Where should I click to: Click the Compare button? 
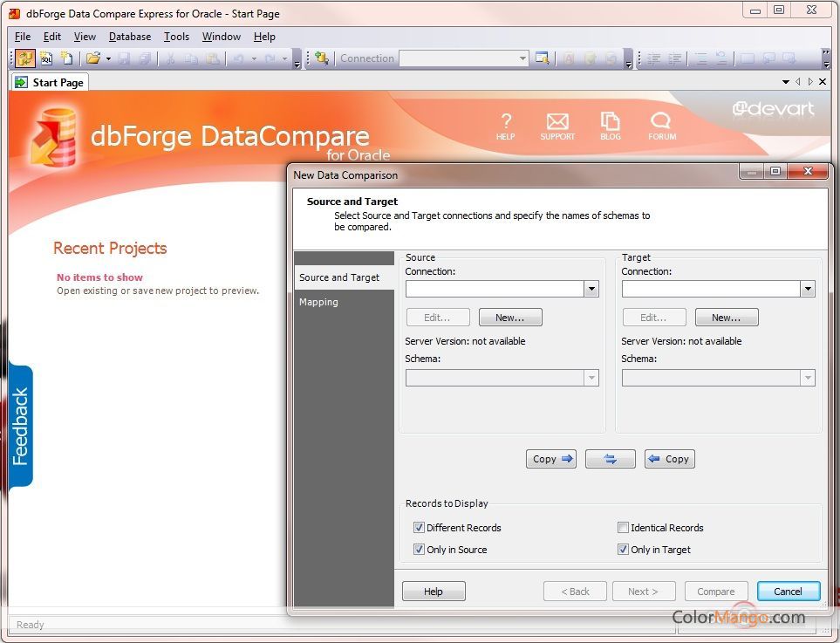point(715,591)
